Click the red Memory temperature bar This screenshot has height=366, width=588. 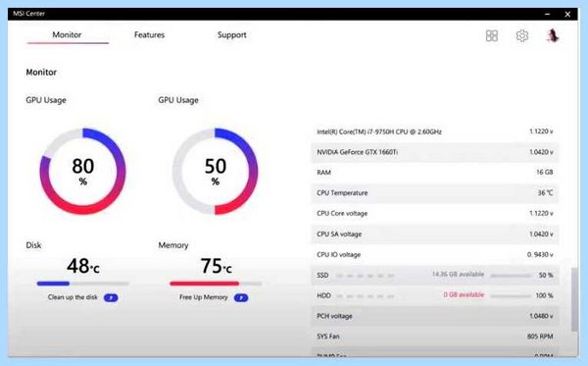[216, 284]
